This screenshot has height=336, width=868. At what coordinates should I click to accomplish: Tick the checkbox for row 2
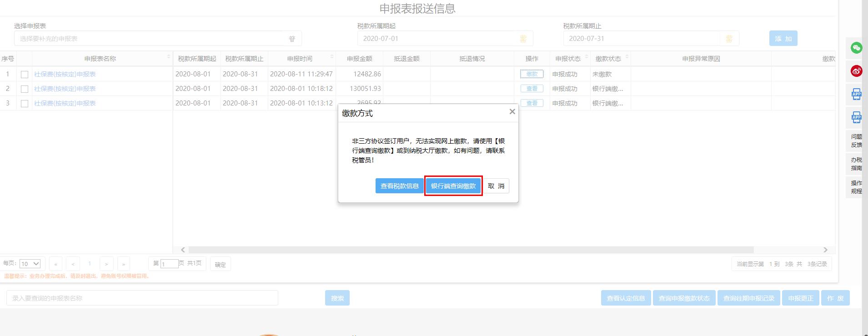coord(25,89)
